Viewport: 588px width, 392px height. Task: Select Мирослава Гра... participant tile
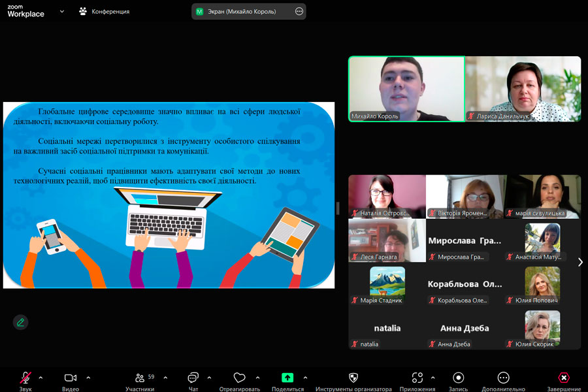[x=465, y=240]
